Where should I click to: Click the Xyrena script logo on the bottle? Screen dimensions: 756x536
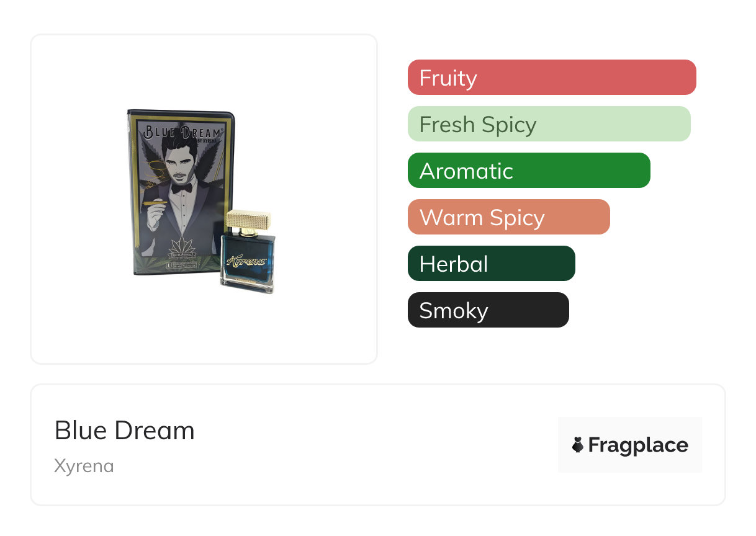(x=246, y=262)
